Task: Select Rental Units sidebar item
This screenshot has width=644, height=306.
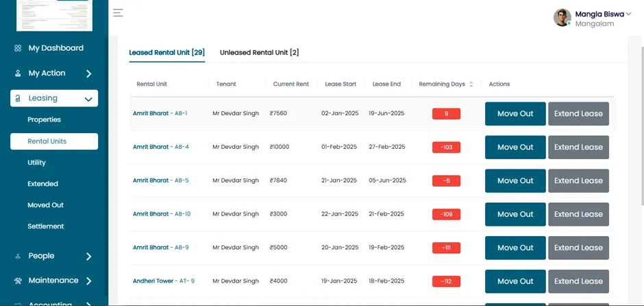Action: point(54,141)
